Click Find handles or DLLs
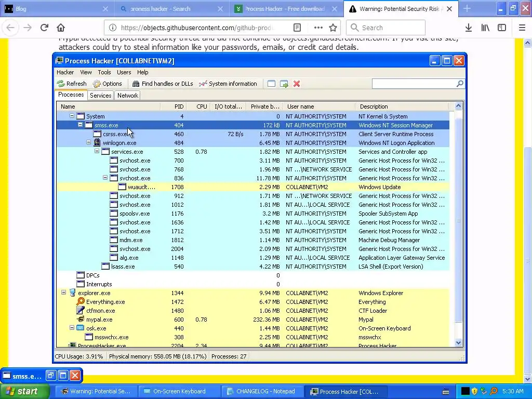This screenshot has width=532, height=399. point(163,84)
